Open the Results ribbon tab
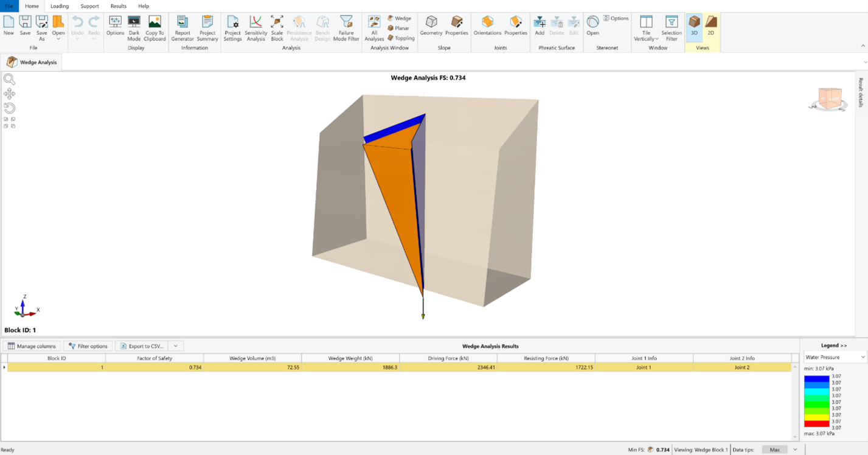Viewport: 868px width, 455px height. coord(119,6)
